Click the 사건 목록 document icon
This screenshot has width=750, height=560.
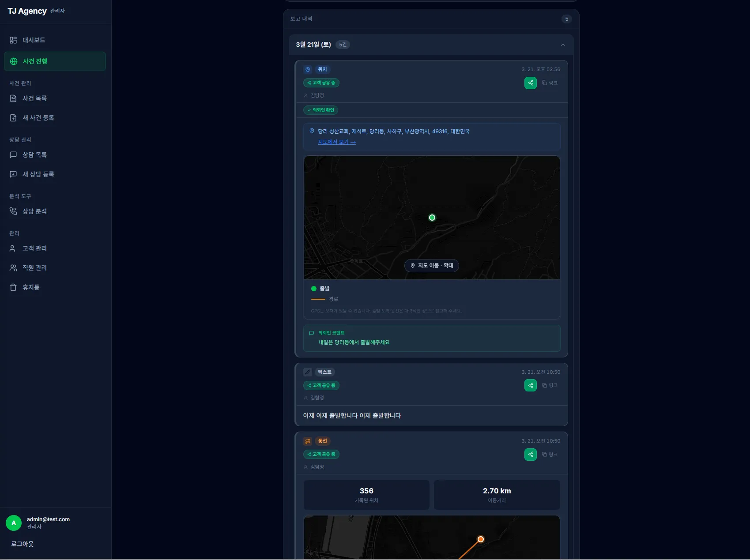13,98
